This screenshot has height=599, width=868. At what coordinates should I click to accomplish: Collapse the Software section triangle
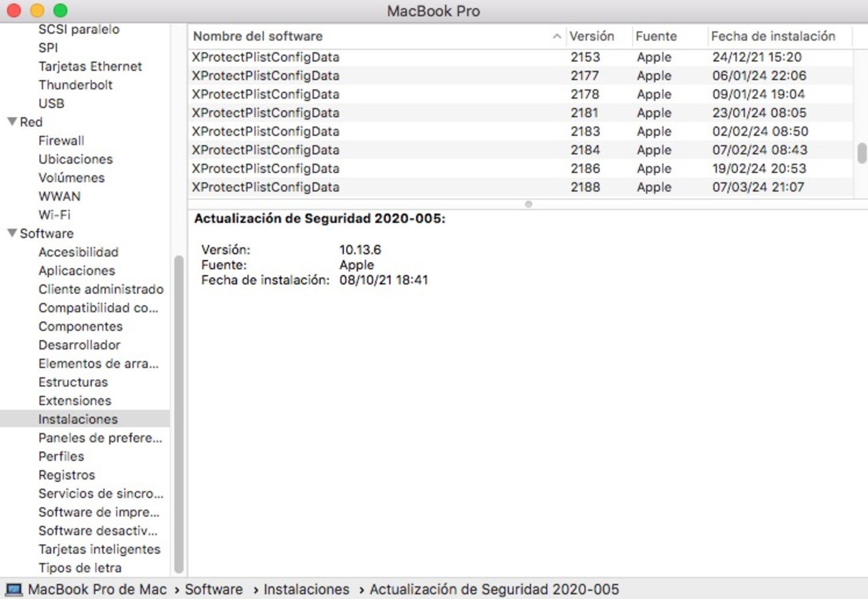click(11, 233)
